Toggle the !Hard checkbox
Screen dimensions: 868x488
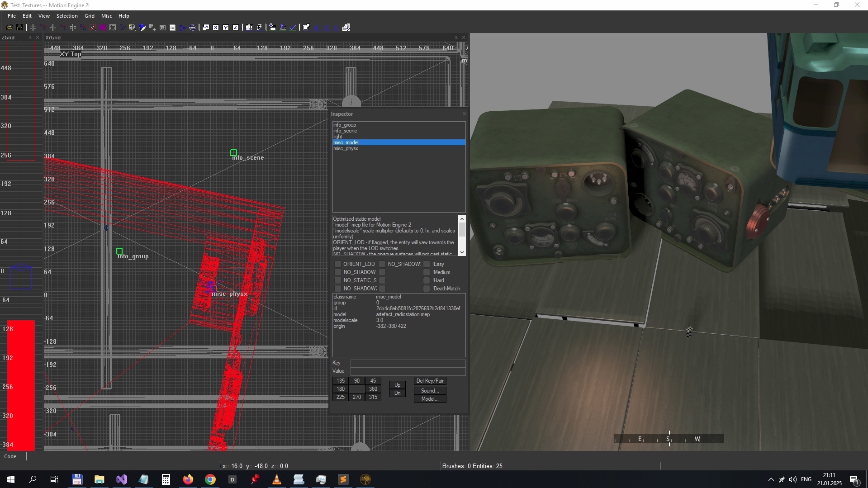pos(427,280)
